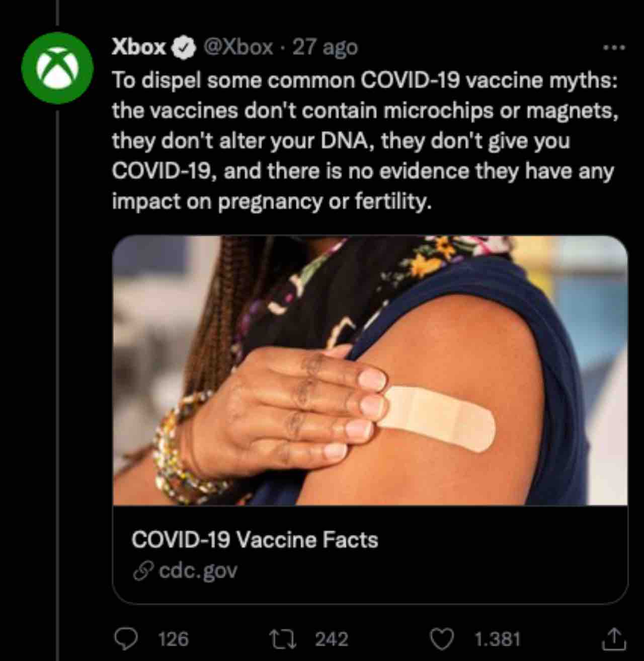Follow the cdc.gov link text
This screenshot has height=661, width=644.
(x=198, y=571)
